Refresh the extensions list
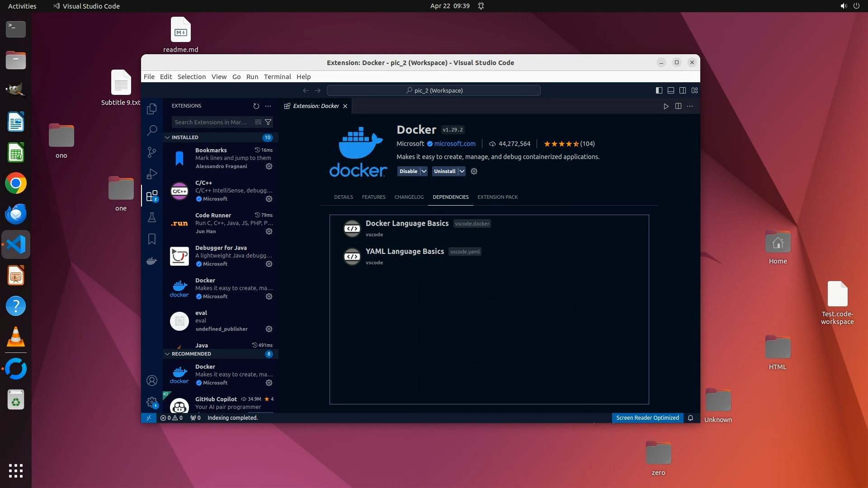 [x=256, y=106]
